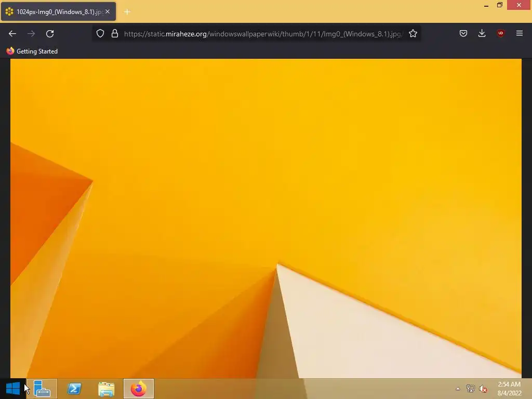Open the Firefox hamburger menu
The width and height of the screenshot is (532, 399).
tap(520, 33)
